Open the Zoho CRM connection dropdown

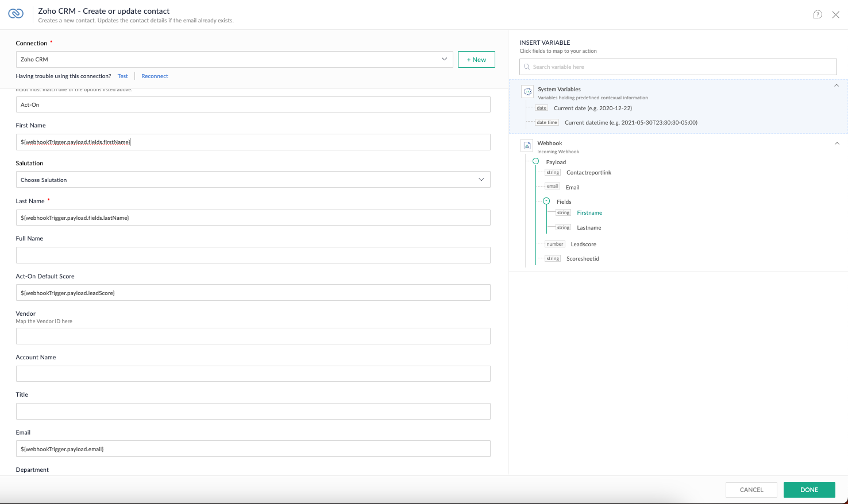(x=234, y=59)
